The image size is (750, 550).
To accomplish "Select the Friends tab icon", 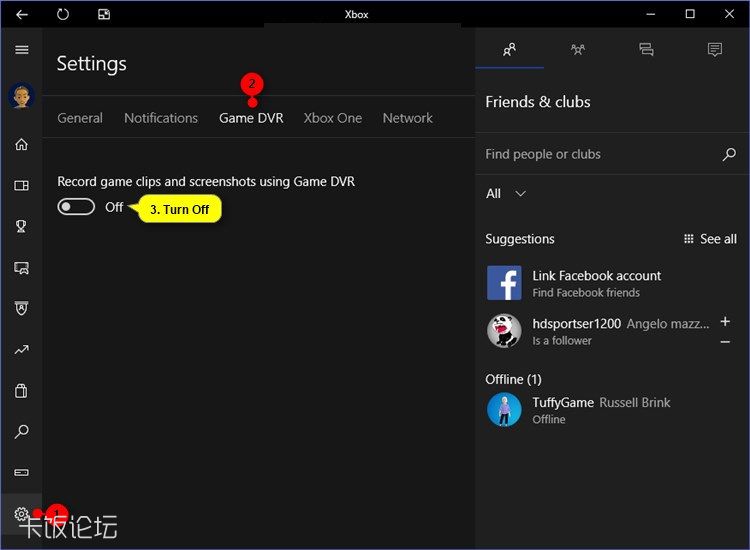I will (509, 49).
